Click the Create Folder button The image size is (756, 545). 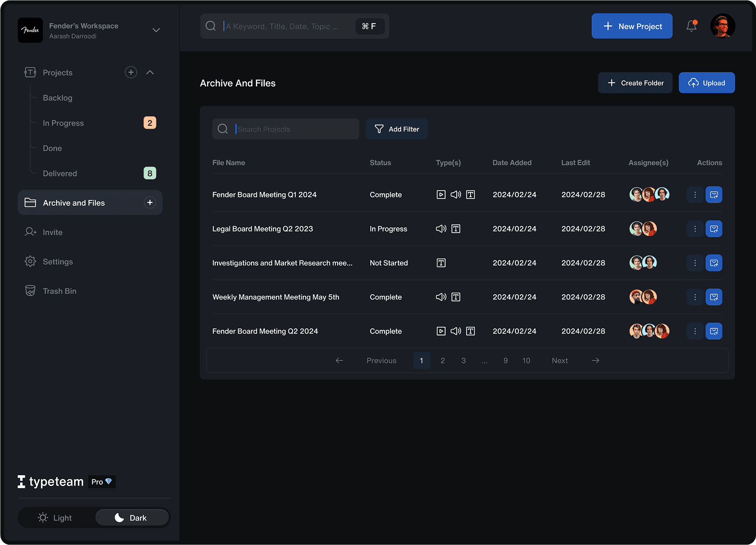point(635,83)
